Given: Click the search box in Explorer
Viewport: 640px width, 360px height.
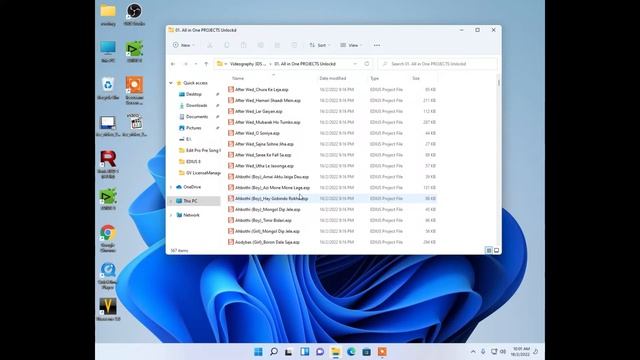Looking at the screenshot, I should click(x=438, y=64).
